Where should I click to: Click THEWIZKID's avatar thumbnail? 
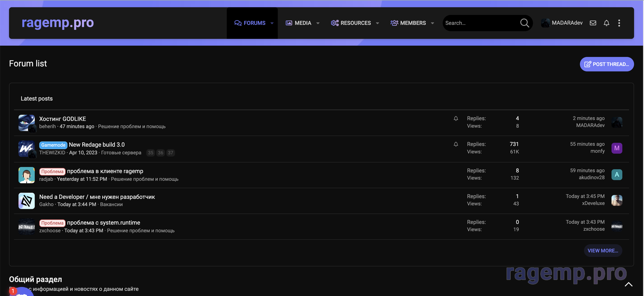pyautogui.click(x=26, y=149)
